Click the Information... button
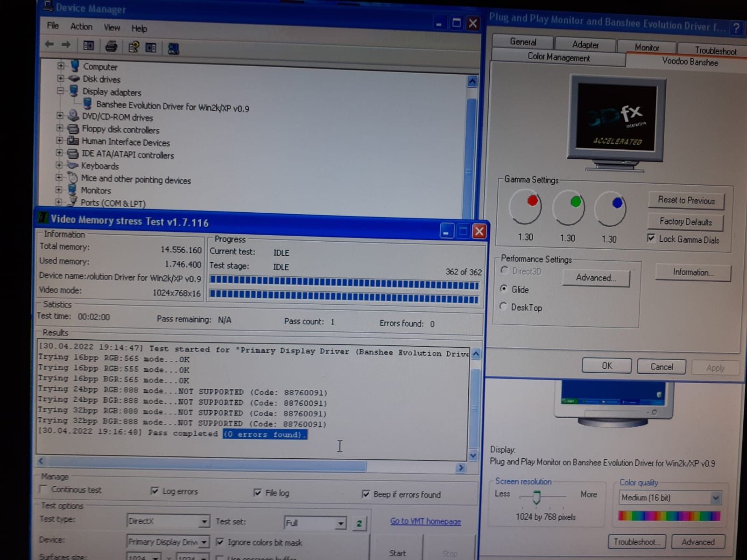The height and width of the screenshot is (560, 747). pos(693,272)
